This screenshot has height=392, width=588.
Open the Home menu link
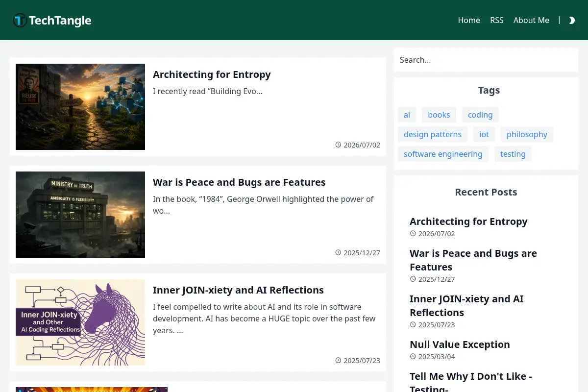pyautogui.click(x=469, y=20)
